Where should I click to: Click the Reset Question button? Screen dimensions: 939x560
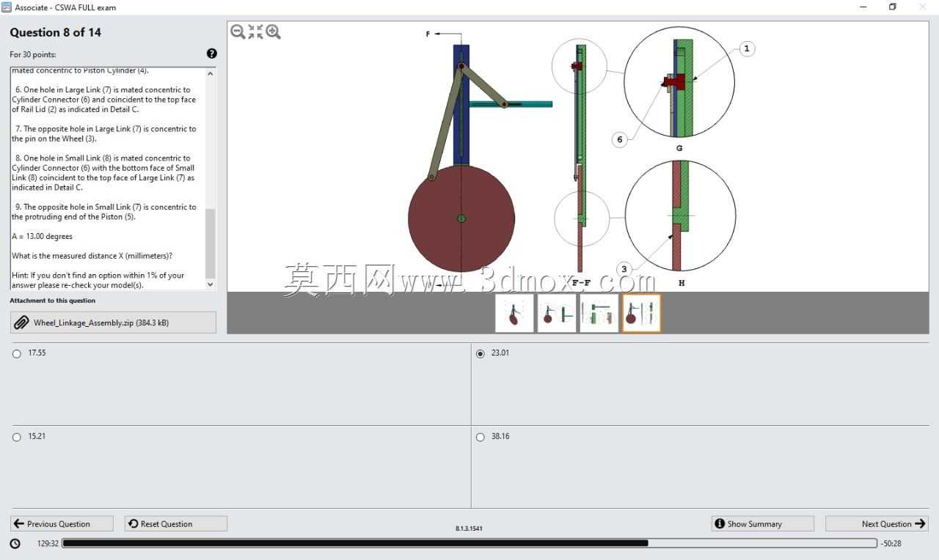click(x=176, y=523)
